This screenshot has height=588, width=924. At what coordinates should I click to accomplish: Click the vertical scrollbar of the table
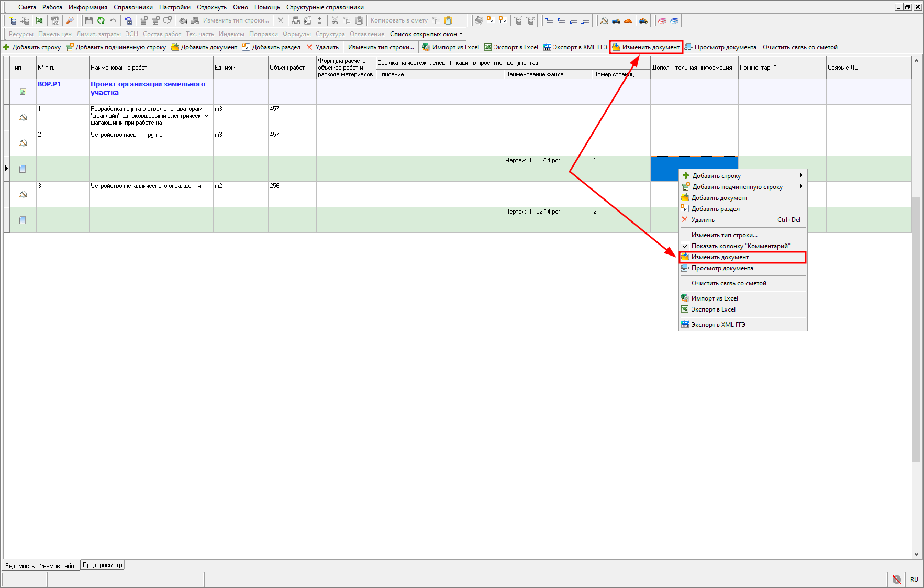tap(916, 329)
